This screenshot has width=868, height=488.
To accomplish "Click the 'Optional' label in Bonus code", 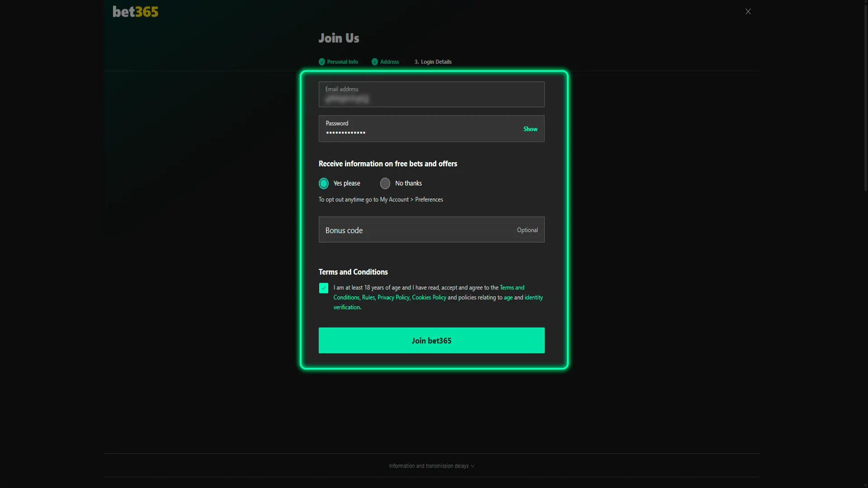I will 527,230.
